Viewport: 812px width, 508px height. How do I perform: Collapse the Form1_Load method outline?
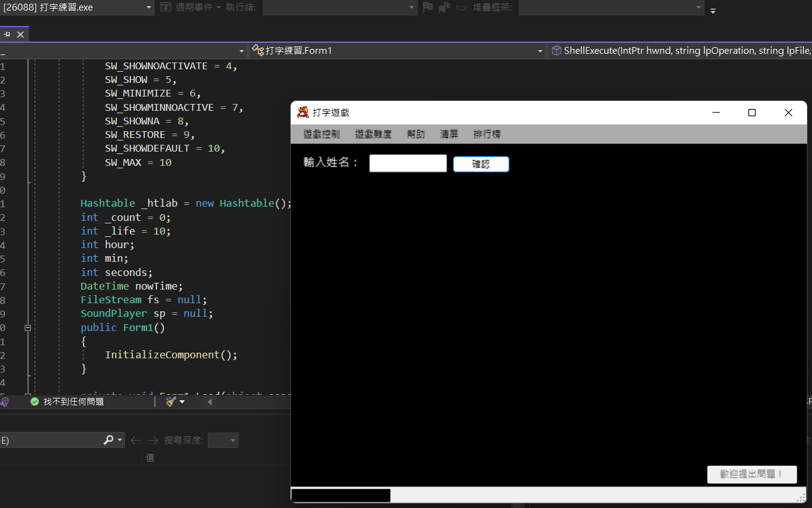(x=28, y=395)
